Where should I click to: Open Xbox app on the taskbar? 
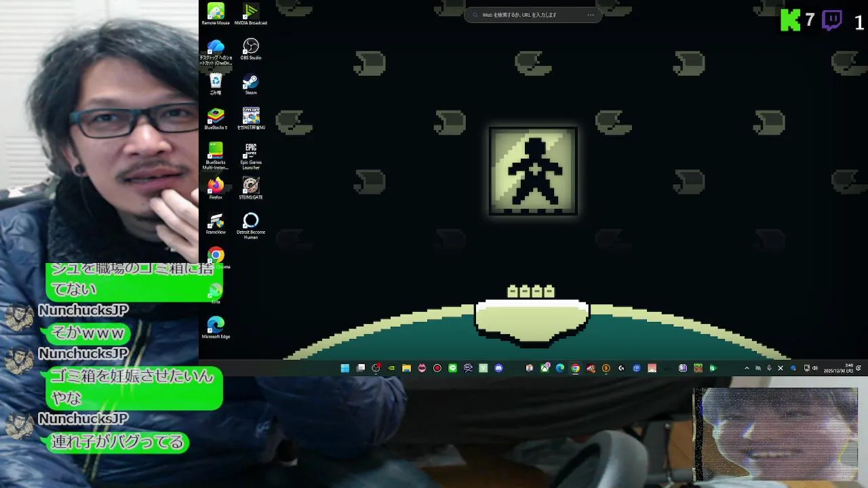pos(545,368)
